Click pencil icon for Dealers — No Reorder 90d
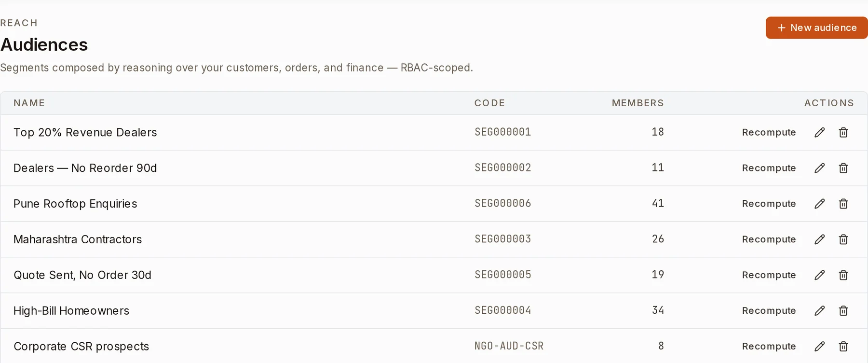 pos(819,168)
